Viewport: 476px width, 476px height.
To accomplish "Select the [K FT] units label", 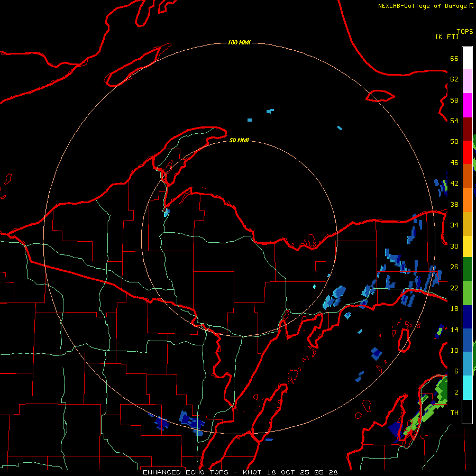I will coord(447,36).
